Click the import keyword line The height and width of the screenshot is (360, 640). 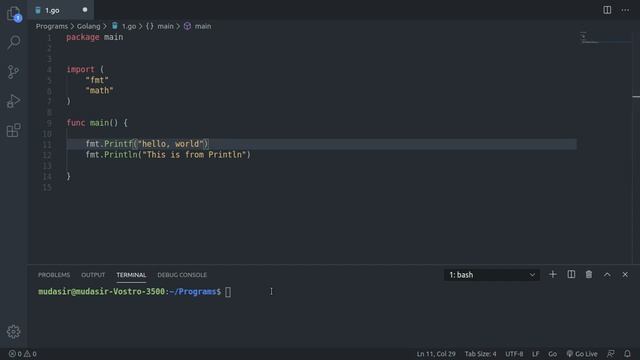85,69
